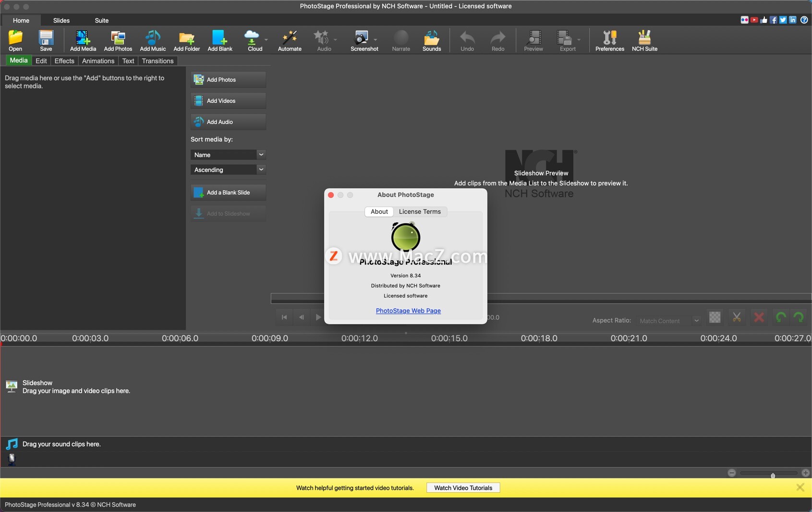Click the Preview toolbar icon

(533, 41)
